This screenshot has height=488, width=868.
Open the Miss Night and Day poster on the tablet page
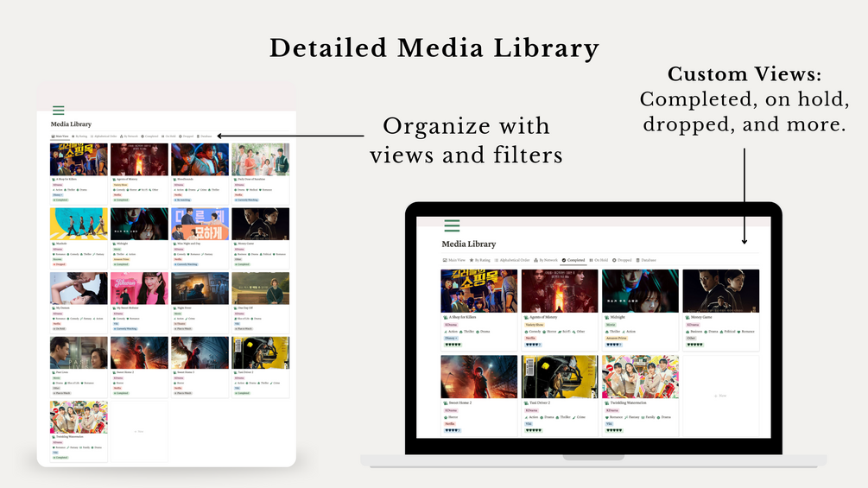pos(200,224)
